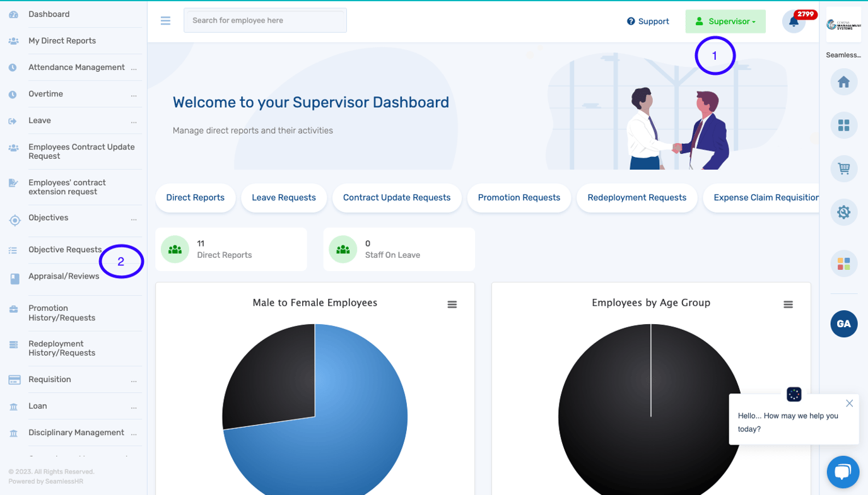
Task: Open the multicolored squares app icon
Action: pos(843,264)
